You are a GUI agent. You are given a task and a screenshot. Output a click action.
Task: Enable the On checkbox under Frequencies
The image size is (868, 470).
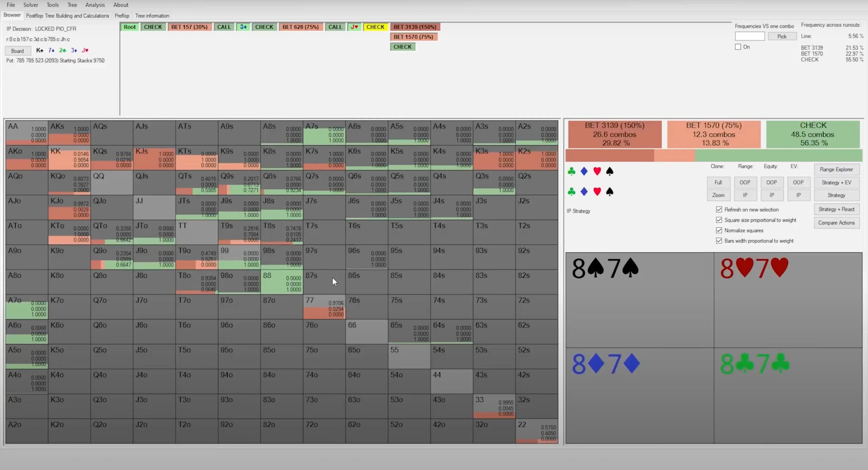738,47
